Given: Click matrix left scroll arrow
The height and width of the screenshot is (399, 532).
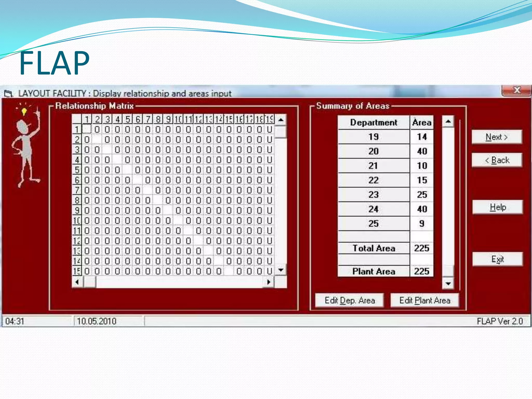Looking at the screenshot, I should point(77,282).
